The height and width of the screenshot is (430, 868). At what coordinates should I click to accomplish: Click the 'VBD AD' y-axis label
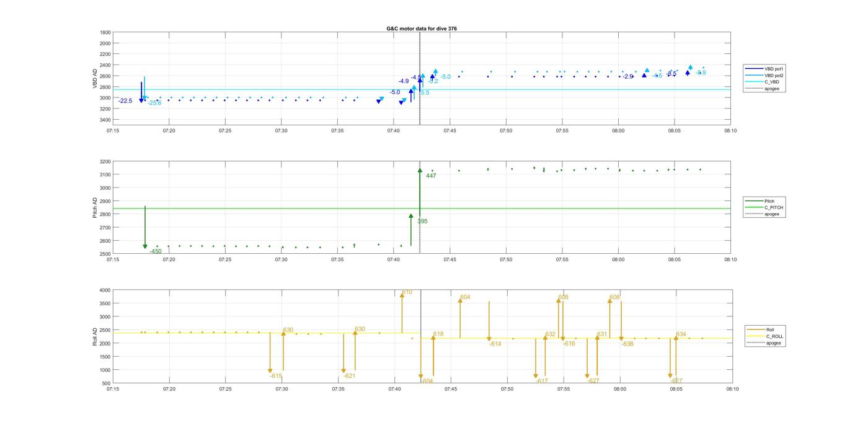95,78
